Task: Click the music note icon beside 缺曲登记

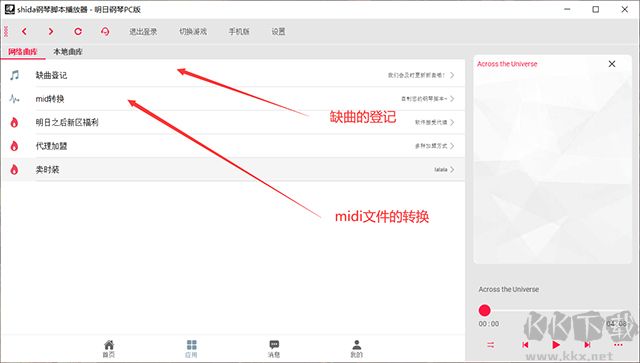Action: click(14, 75)
